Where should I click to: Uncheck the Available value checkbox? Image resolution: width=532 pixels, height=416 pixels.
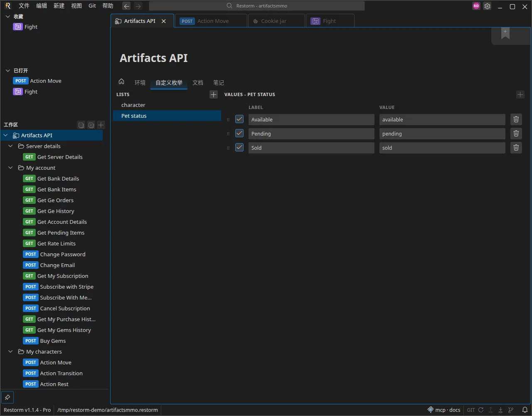pos(239,119)
